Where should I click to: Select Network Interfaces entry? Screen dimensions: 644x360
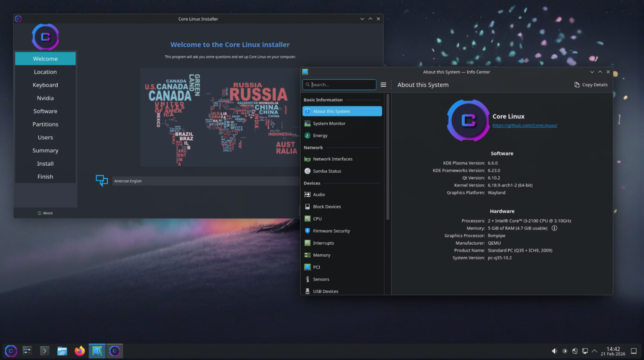coord(332,159)
